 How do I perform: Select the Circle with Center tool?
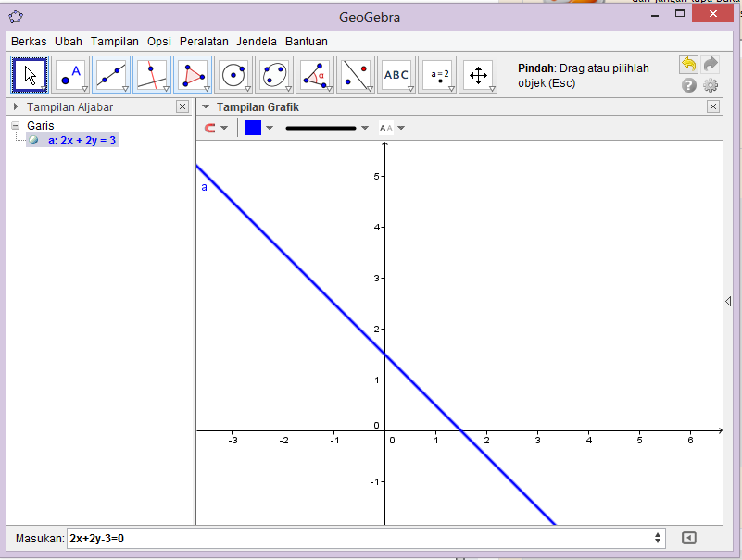click(233, 75)
